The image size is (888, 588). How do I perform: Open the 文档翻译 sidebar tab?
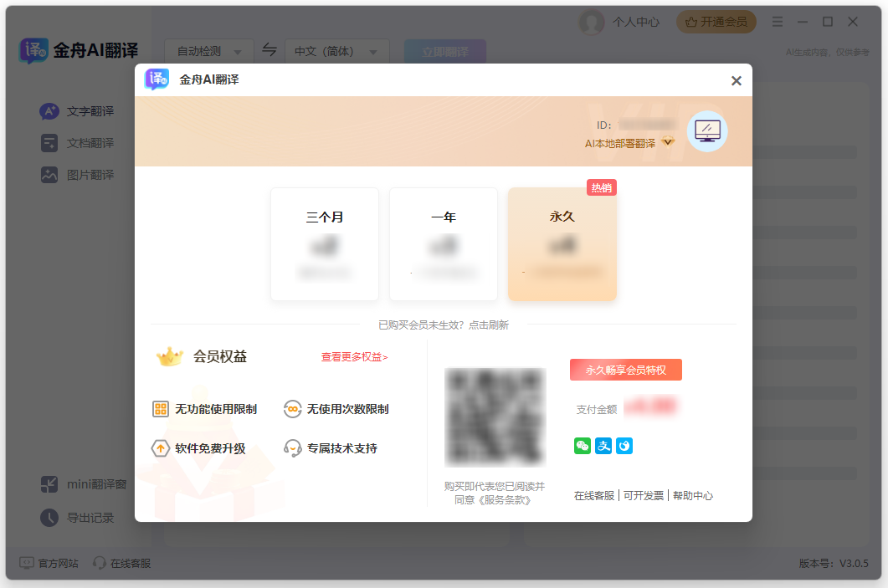pyautogui.click(x=90, y=143)
